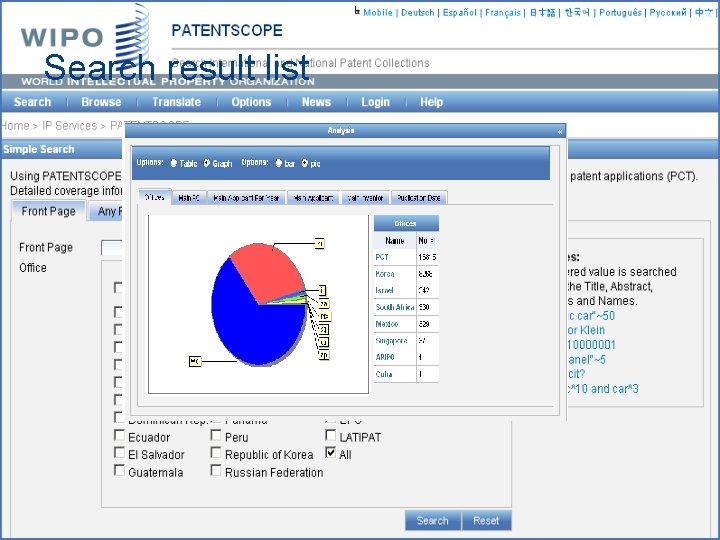The height and width of the screenshot is (540, 720).
Task: Click Singapore in the Offices table
Action: coord(391,341)
